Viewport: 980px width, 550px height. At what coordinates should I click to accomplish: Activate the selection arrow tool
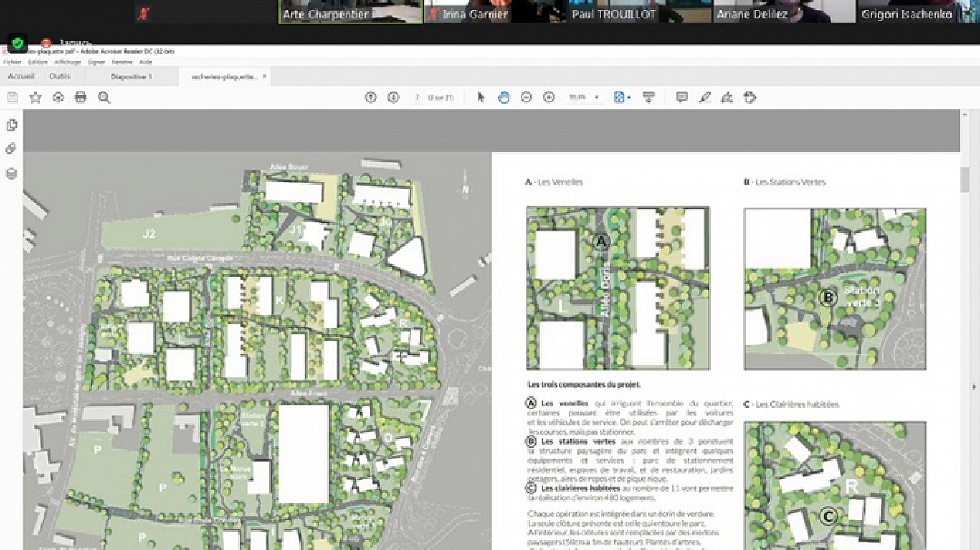tap(481, 97)
